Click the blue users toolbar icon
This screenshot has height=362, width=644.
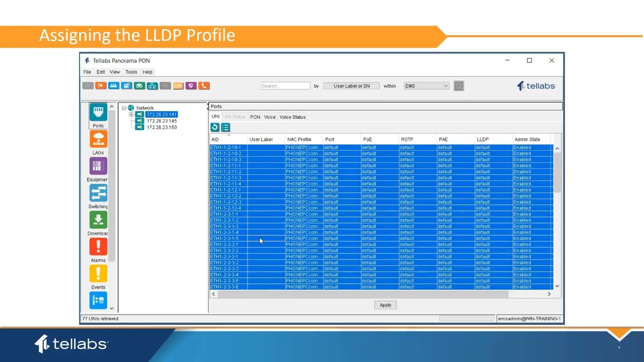(x=114, y=86)
